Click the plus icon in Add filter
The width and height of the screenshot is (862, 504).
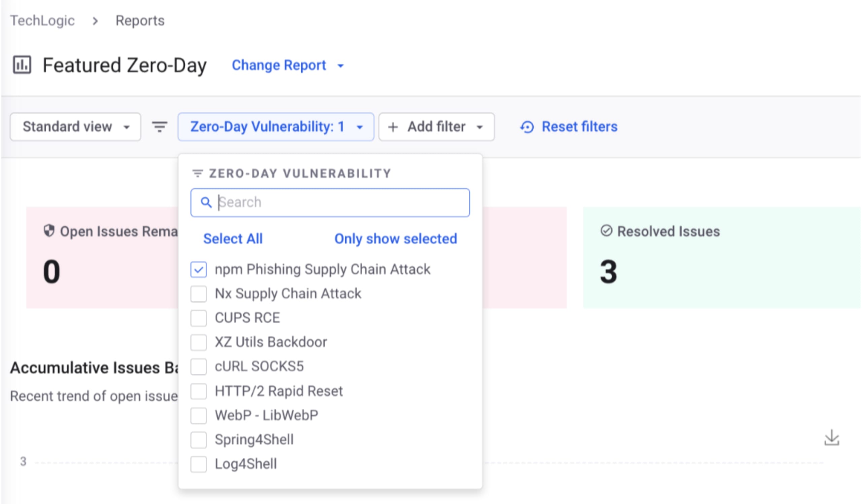pos(393,127)
